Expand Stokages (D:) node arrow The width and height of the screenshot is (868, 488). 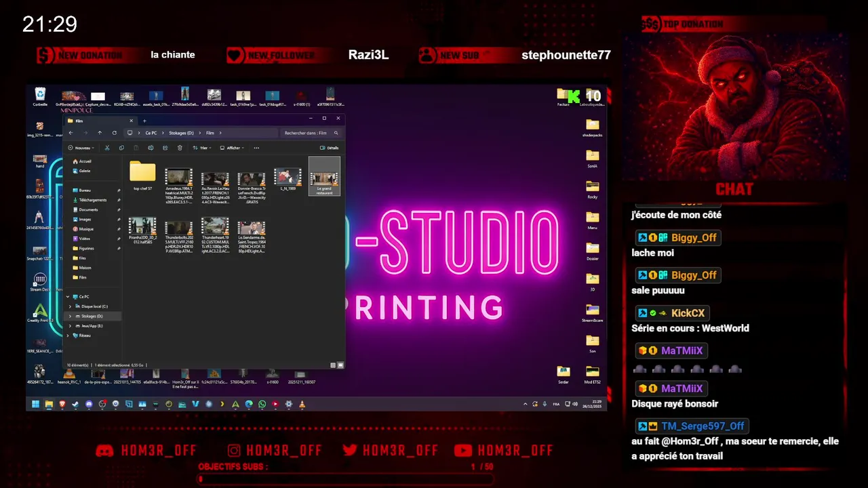(71, 316)
